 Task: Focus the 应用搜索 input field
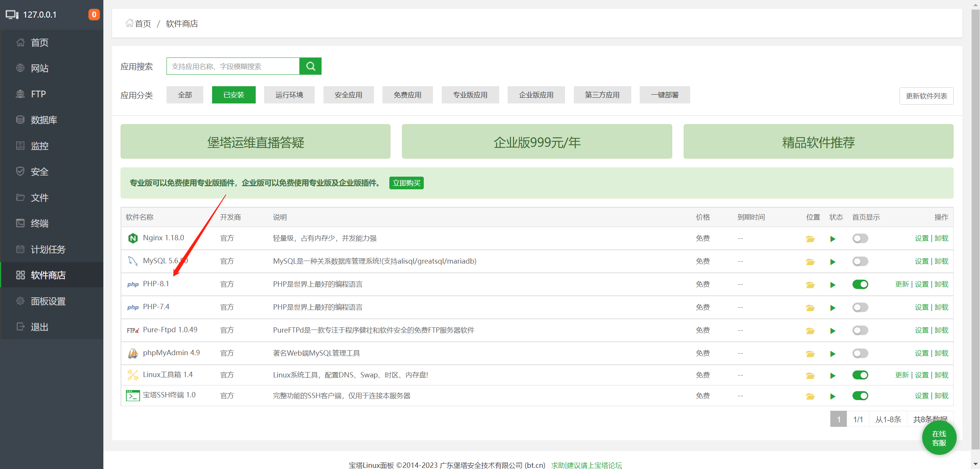pos(233,66)
